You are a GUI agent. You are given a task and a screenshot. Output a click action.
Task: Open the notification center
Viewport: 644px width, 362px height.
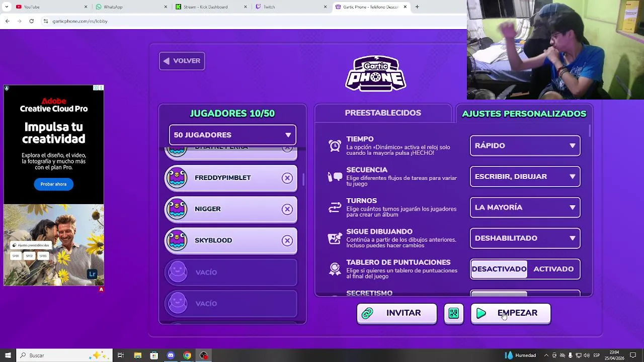tap(633, 355)
